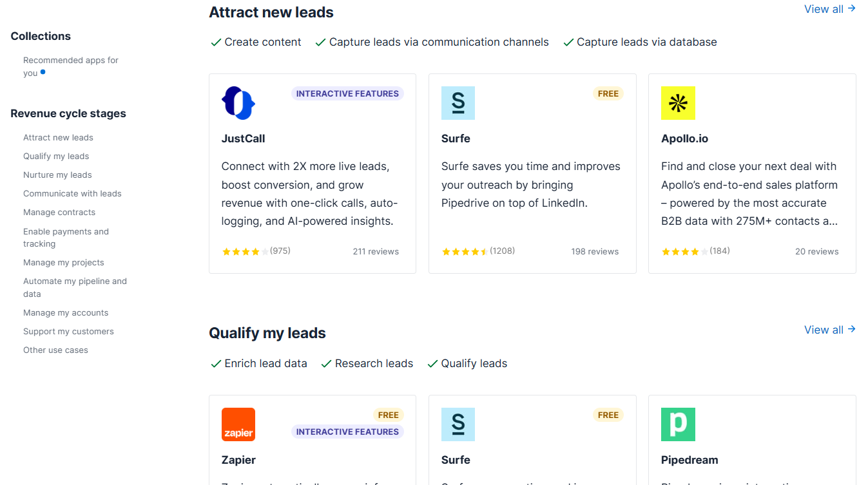Open the JustCall app logo
The image size is (868, 485).
(x=238, y=103)
